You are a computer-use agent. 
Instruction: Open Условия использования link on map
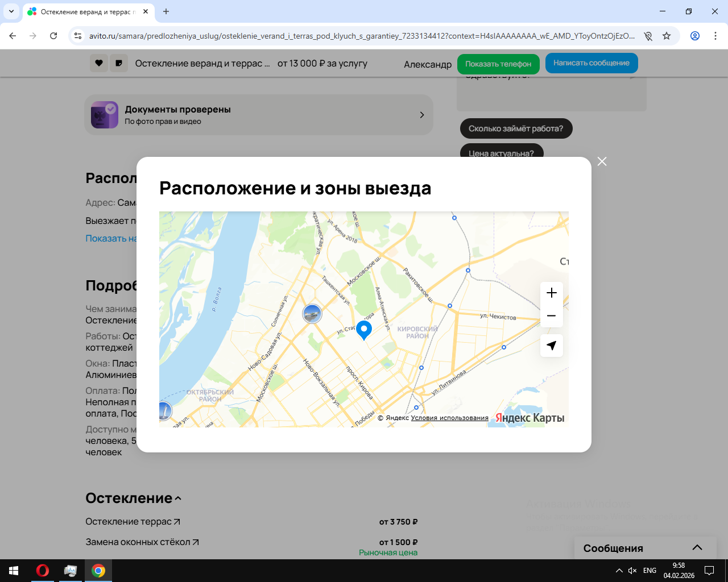pyautogui.click(x=449, y=418)
